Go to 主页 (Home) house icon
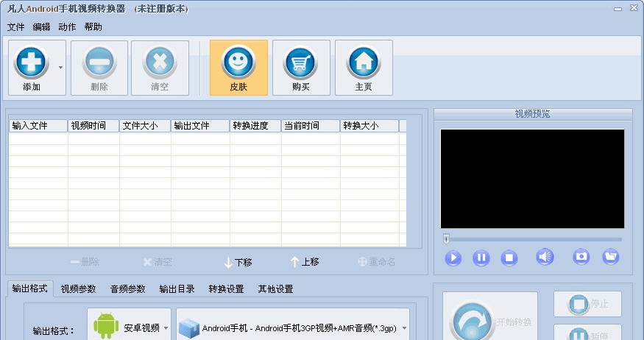644x340 pixels. point(364,68)
